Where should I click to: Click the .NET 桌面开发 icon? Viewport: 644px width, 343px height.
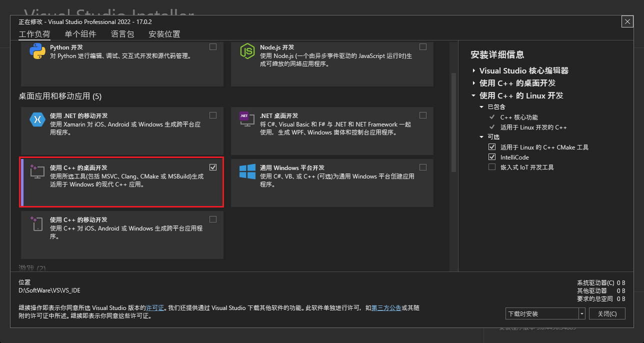[246, 119]
